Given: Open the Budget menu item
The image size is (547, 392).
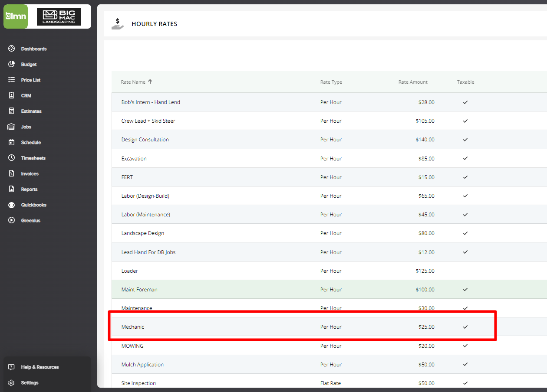Looking at the screenshot, I should 29,64.
